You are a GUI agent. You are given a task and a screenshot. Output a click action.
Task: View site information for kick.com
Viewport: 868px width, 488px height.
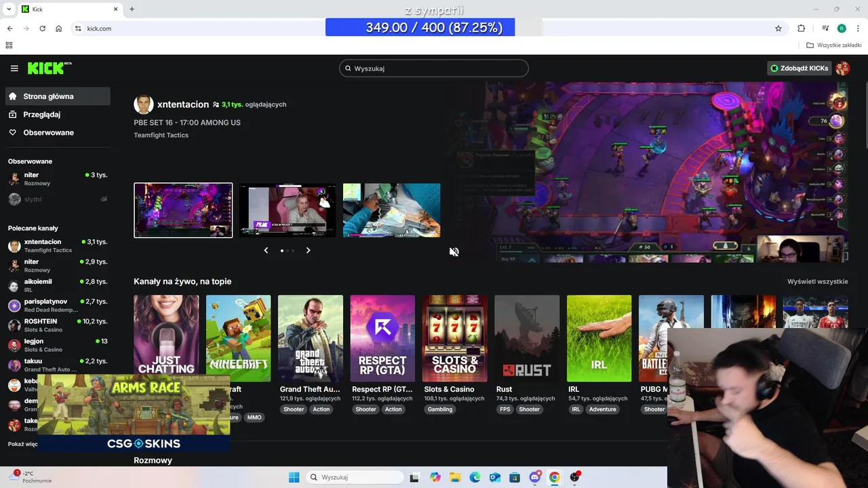78,28
